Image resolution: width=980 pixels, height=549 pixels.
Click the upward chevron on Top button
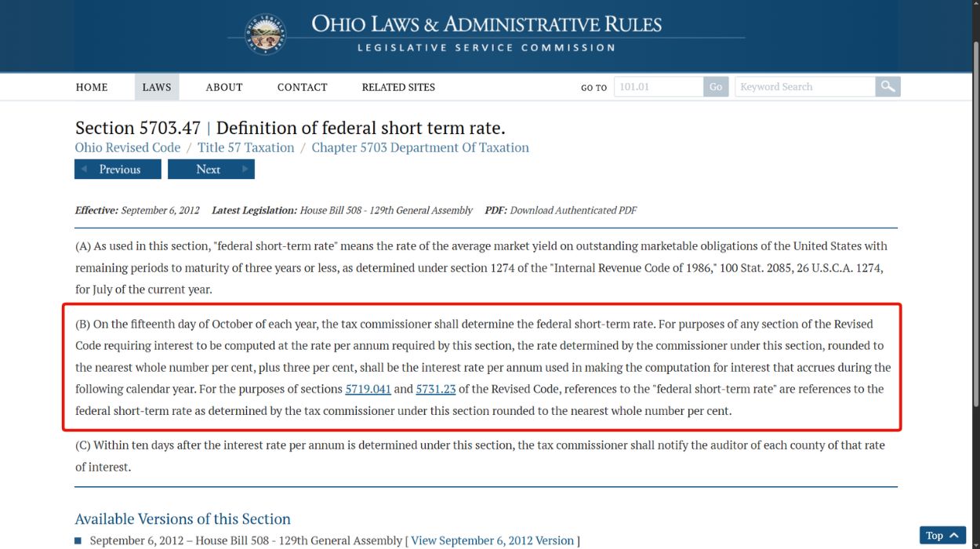952,535
